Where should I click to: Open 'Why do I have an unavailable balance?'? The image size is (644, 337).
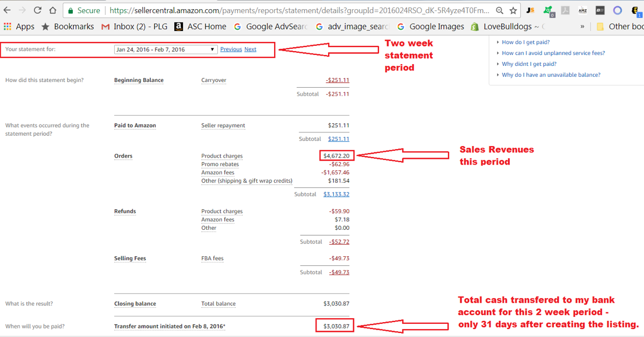551,75
